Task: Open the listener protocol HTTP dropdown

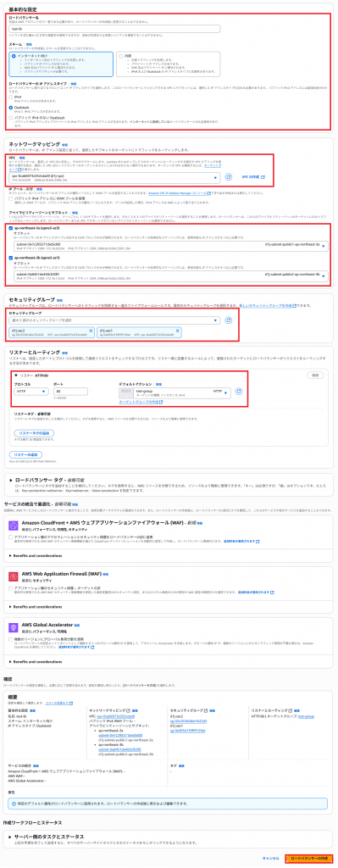Action: [31, 391]
